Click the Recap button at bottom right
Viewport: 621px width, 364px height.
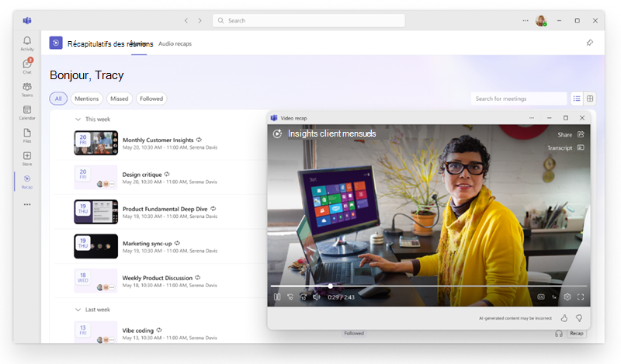coord(577,334)
